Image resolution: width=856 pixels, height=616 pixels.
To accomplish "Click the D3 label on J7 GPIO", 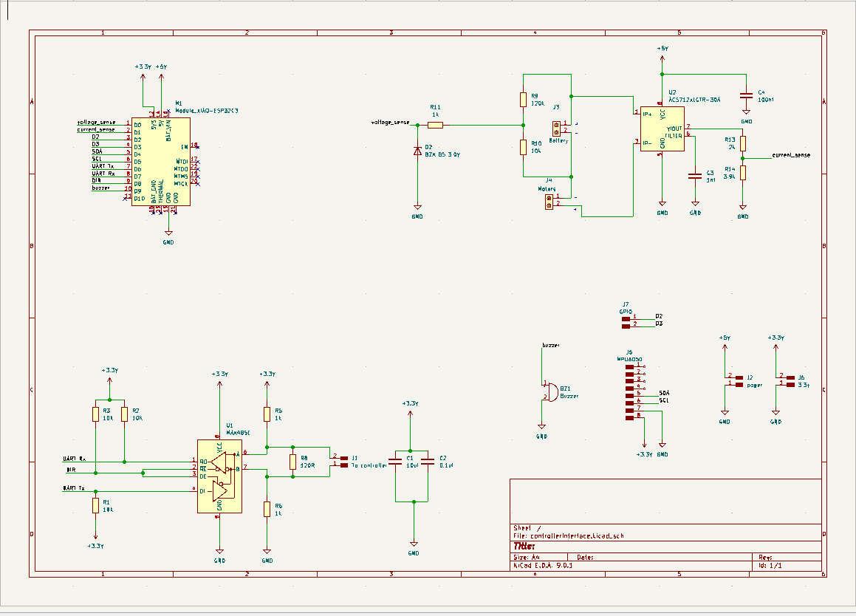I will click(x=659, y=324).
